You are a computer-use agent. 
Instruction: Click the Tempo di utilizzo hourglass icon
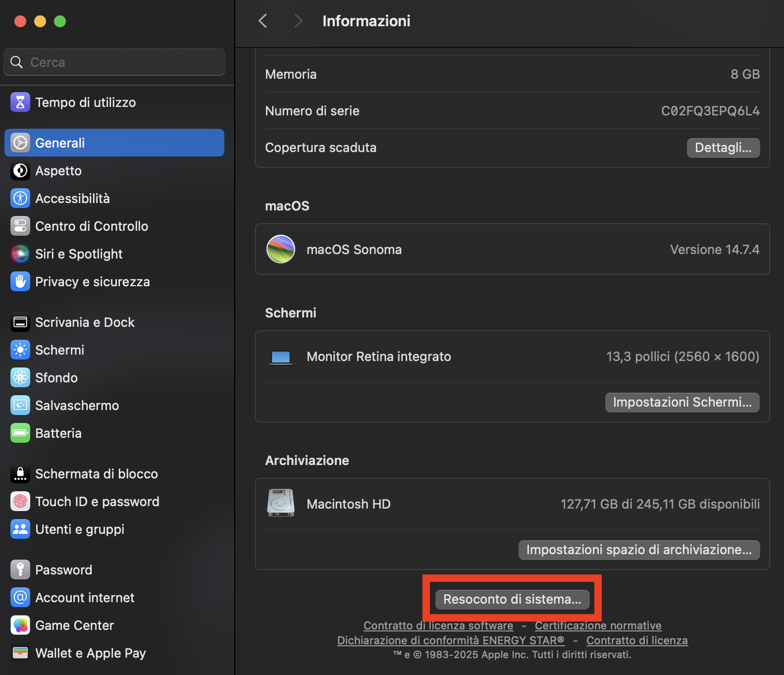(20, 103)
